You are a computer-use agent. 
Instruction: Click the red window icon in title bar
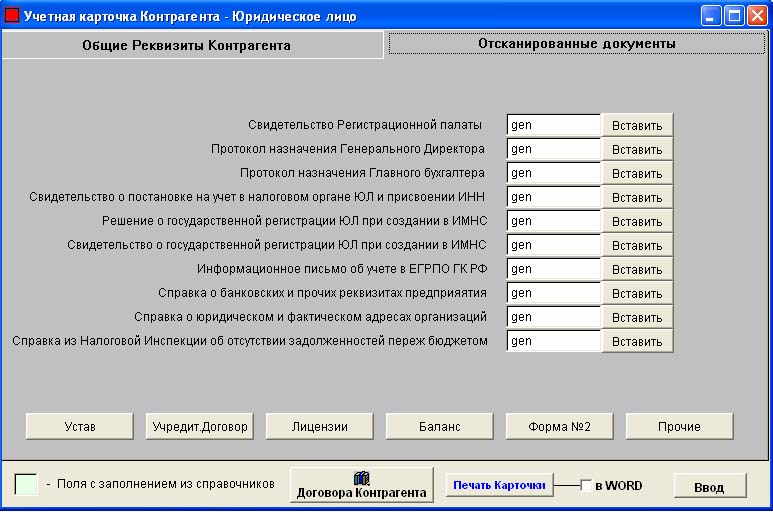coord(11,15)
